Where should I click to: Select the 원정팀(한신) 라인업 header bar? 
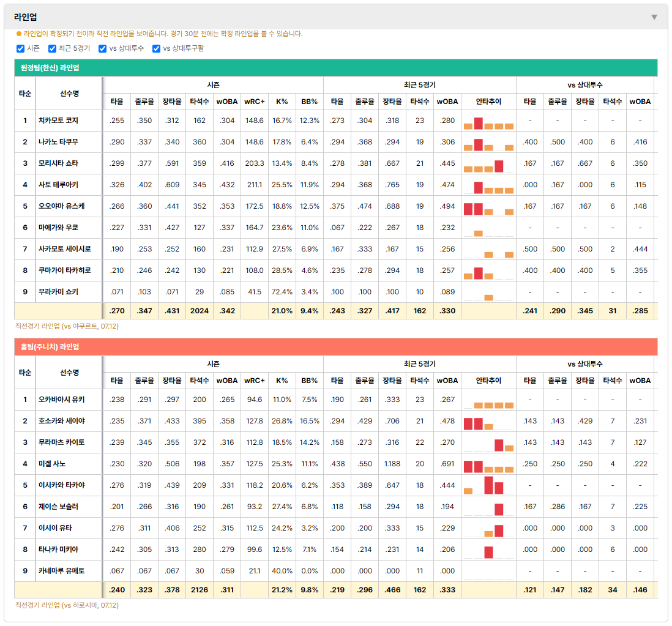point(336,68)
